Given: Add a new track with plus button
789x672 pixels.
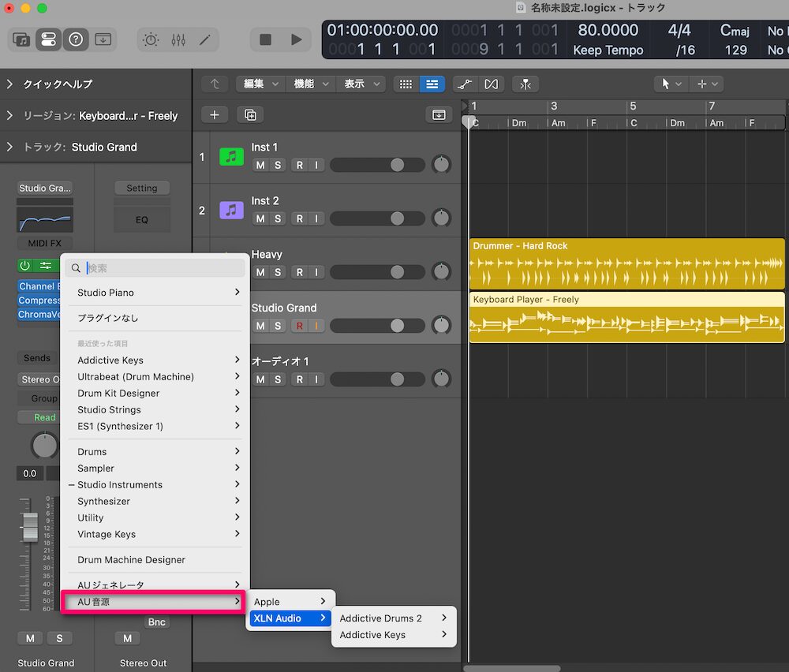Looking at the screenshot, I should pyautogui.click(x=215, y=114).
